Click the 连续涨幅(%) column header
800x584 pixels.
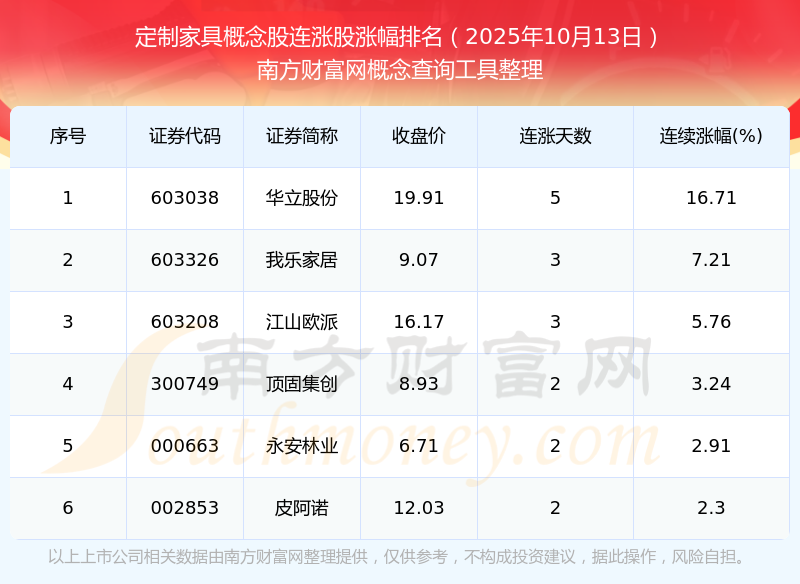pyautogui.click(x=711, y=136)
